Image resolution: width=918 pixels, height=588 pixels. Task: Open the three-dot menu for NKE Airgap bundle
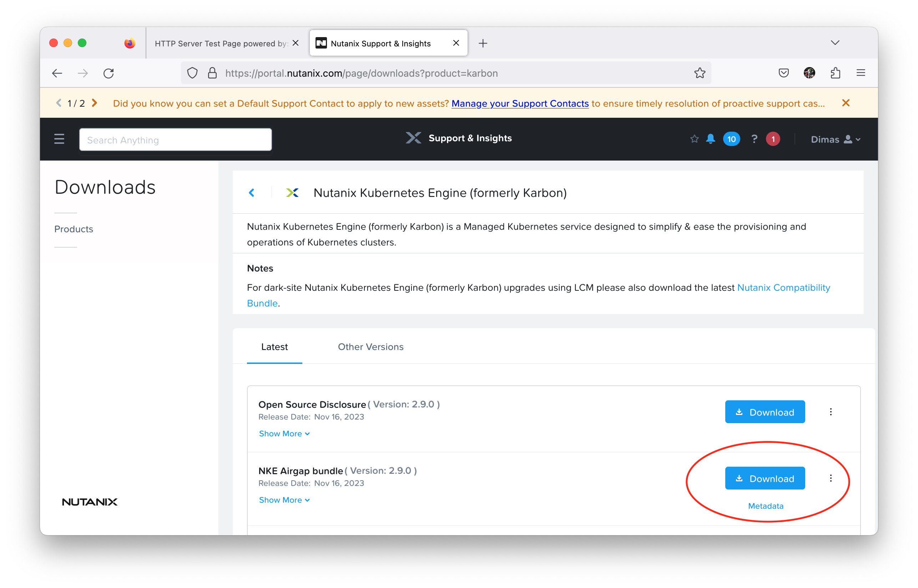pyautogui.click(x=831, y=478)
